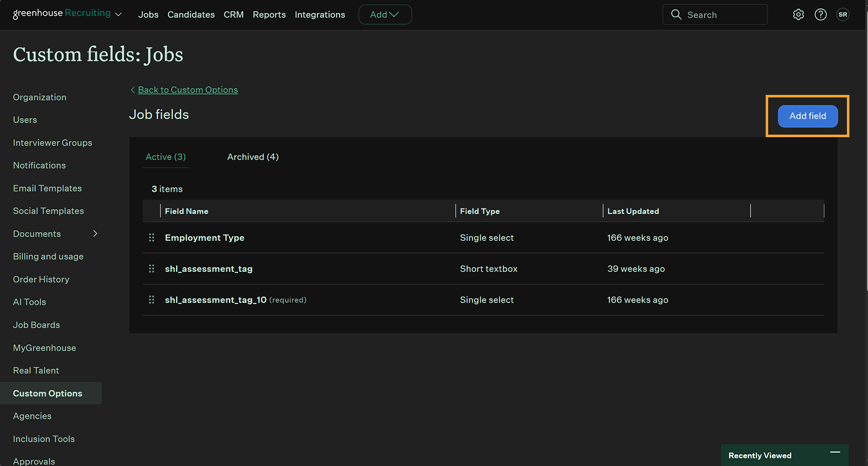This screenshot has height=466, width=868.
Task: Click the Greenhouse Recruiting logo
Action: click(x=61, y=14)
